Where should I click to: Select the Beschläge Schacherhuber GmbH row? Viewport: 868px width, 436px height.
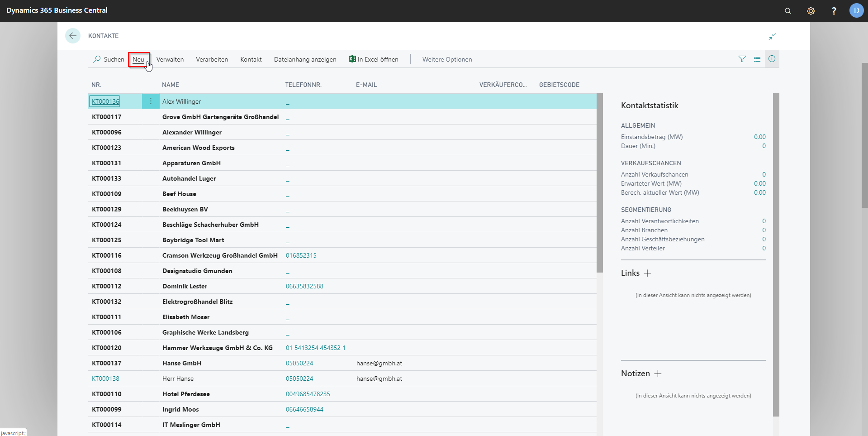pos(342,225)
